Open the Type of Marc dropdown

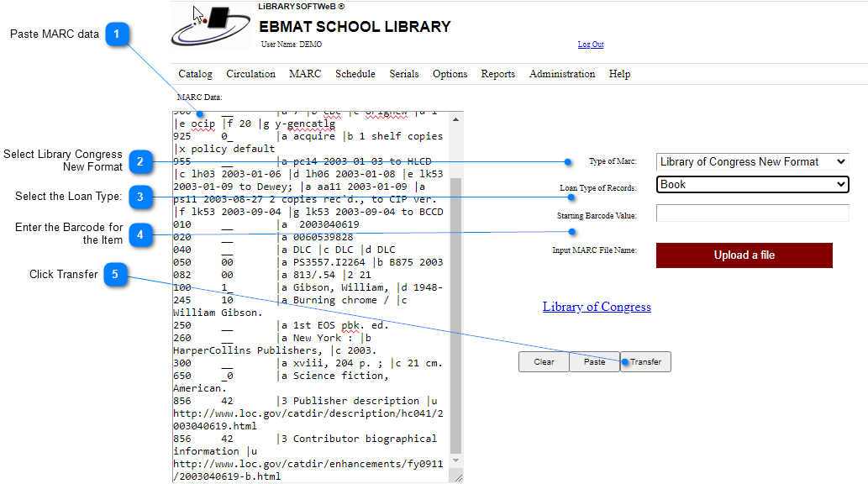(x=752, y=162)
